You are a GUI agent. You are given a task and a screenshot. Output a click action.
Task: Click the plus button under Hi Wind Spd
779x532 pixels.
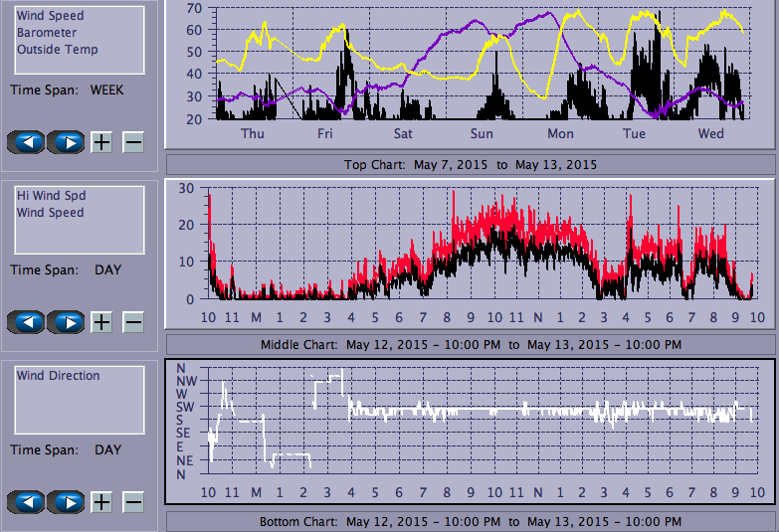coord(101,322)
